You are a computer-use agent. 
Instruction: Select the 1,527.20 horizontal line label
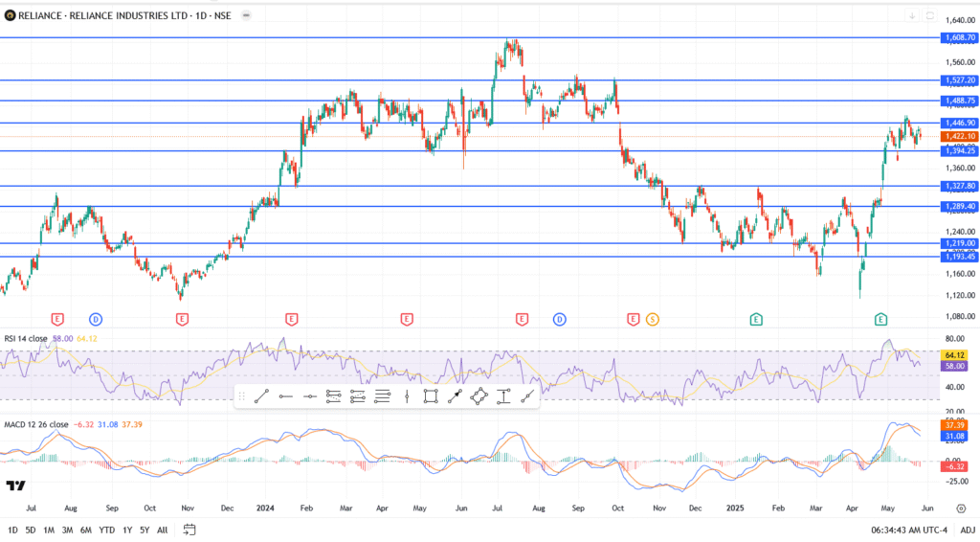[960, 80]
